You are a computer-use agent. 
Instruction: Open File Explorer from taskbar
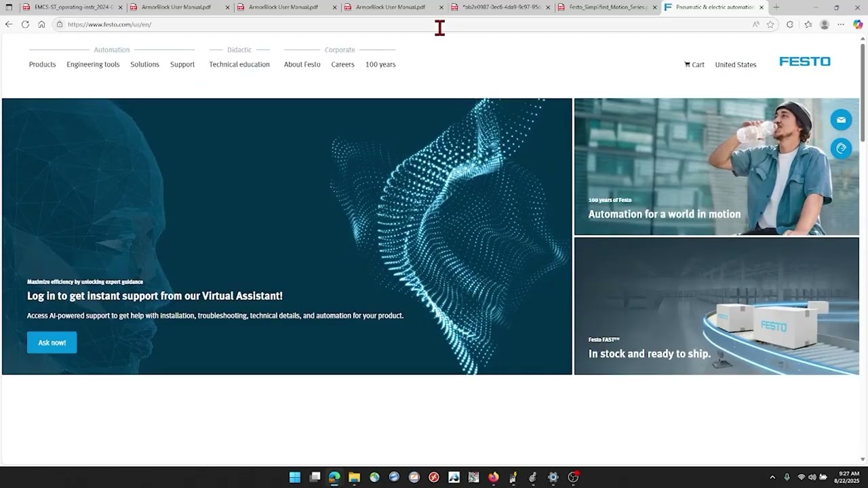(354, 477)
